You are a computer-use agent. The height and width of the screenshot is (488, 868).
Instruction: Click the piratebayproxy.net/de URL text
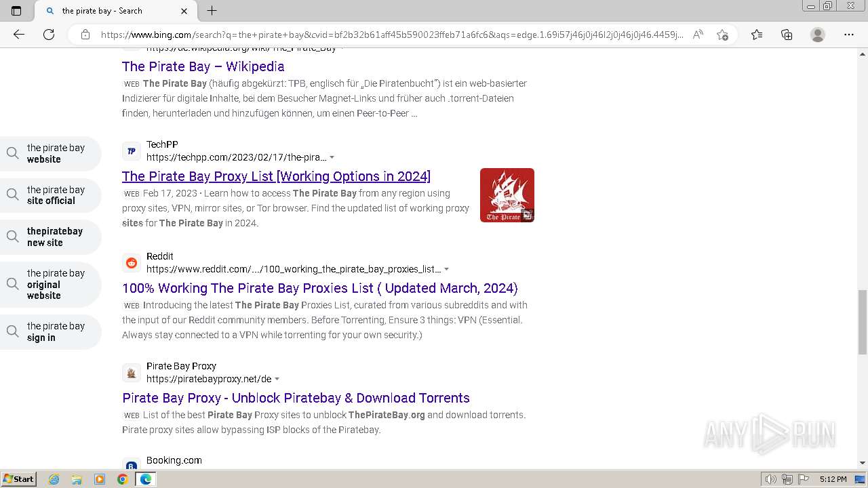point(209,379)
